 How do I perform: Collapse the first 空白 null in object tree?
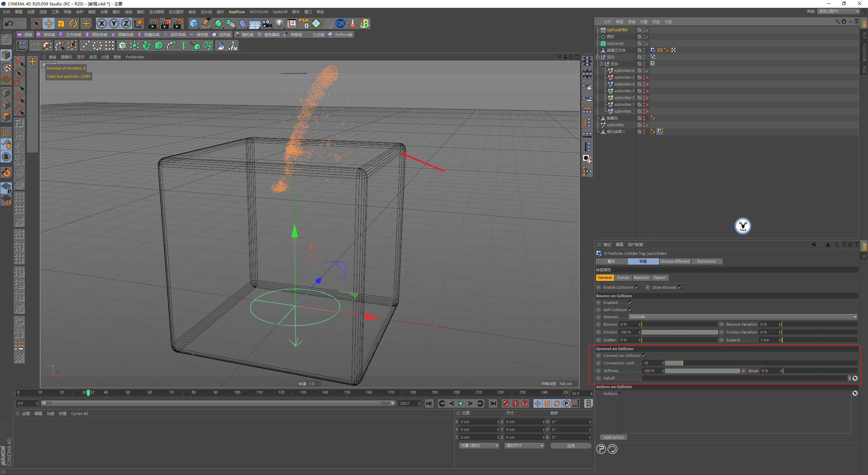598,57
